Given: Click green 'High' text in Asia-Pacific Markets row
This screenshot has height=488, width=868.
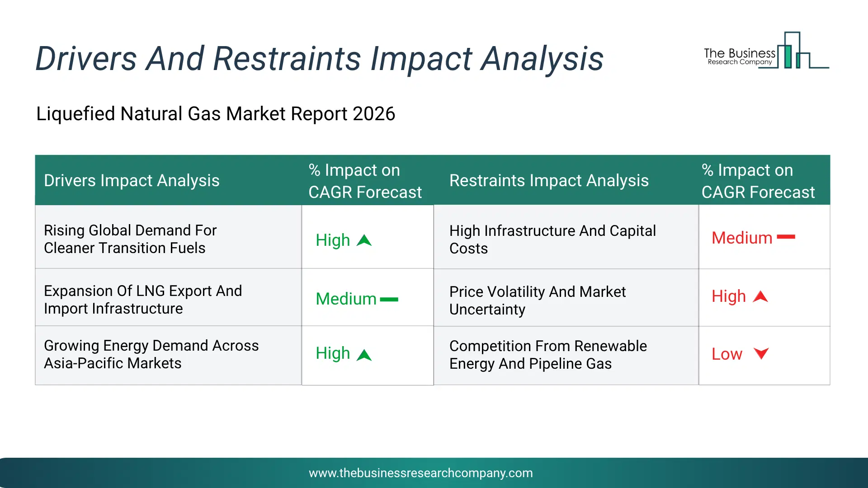Looking at the screenshot, I should [x=333, y=353].
